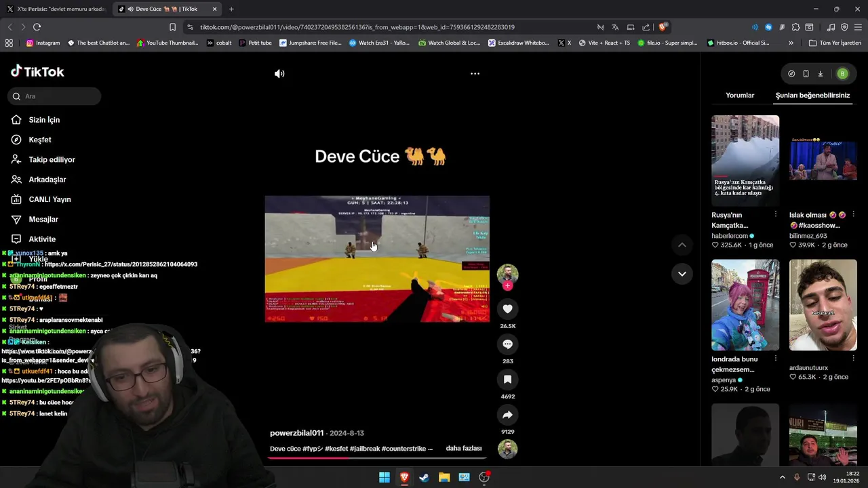Visit aspenya profile link
Screen dimensions: 868x488
(x=724, y=380)
